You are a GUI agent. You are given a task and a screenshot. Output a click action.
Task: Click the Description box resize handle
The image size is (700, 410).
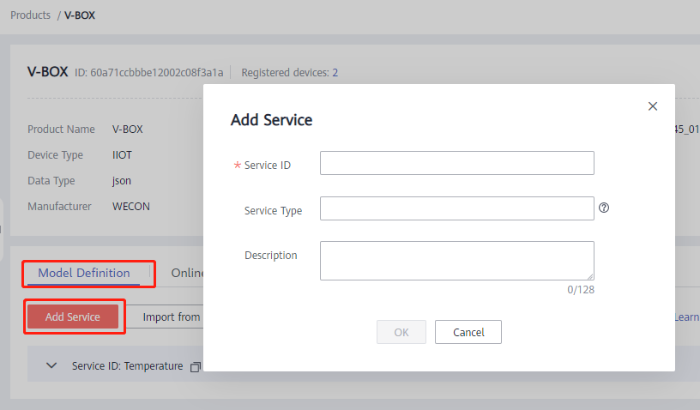[x=590, y=276]
